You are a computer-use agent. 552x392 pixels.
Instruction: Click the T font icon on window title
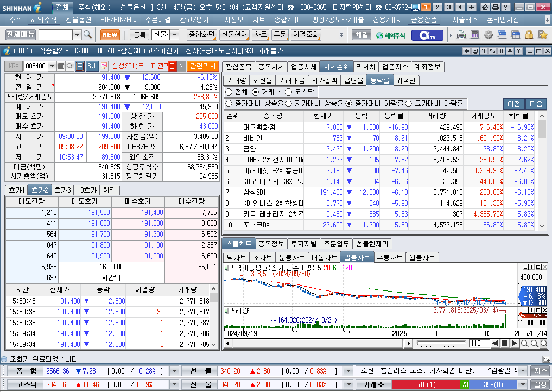pos(484,51)
